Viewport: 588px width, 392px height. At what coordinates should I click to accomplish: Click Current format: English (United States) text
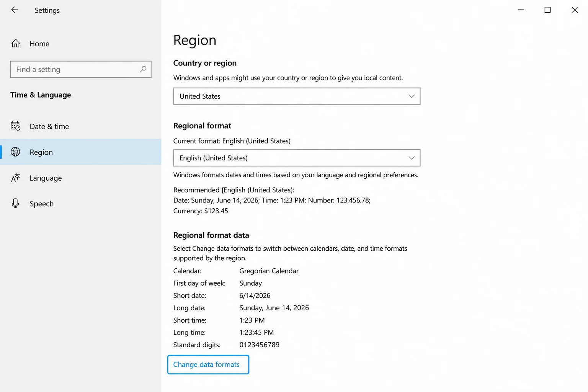232,141
